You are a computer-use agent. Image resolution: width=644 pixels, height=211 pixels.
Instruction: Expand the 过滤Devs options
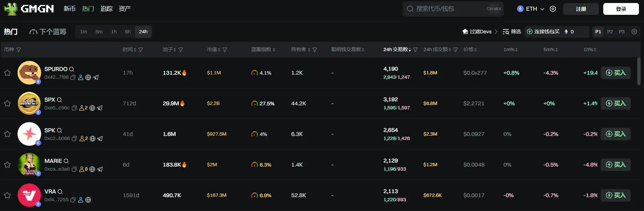[480, 32]
